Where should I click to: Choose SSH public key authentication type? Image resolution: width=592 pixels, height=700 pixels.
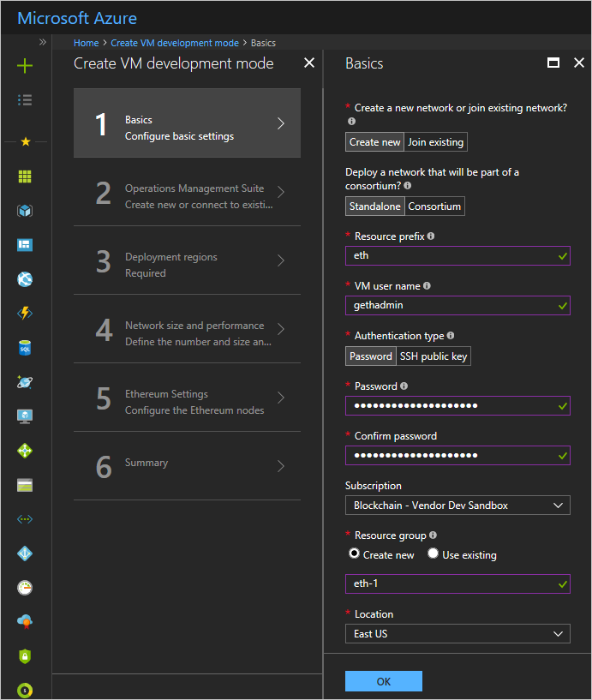434,356
